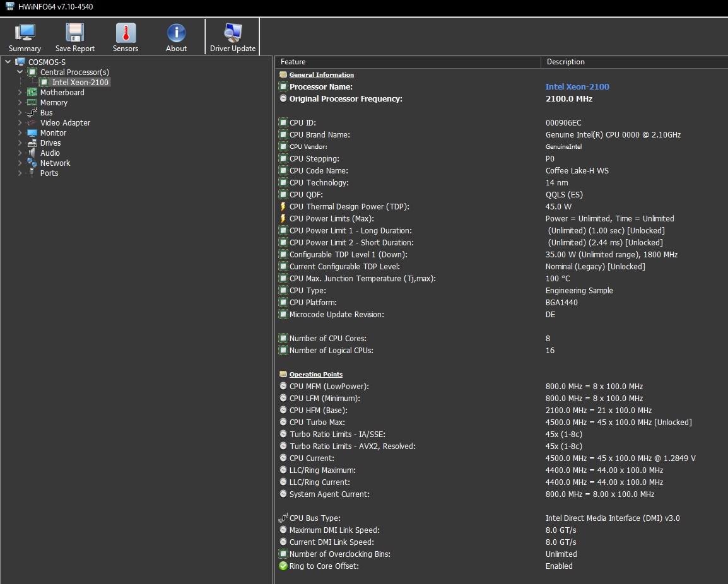Select the Network tree item
Viewport: 728px width, 584px height.
click(x=55, y=163)
